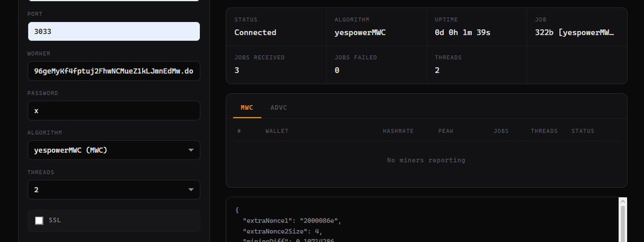
Task: Click the WALLET column header
Action: [x=277, y=131]
